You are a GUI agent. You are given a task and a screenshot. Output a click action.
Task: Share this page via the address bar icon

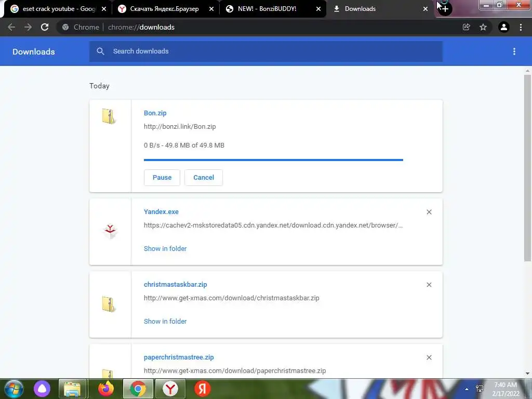466,27
